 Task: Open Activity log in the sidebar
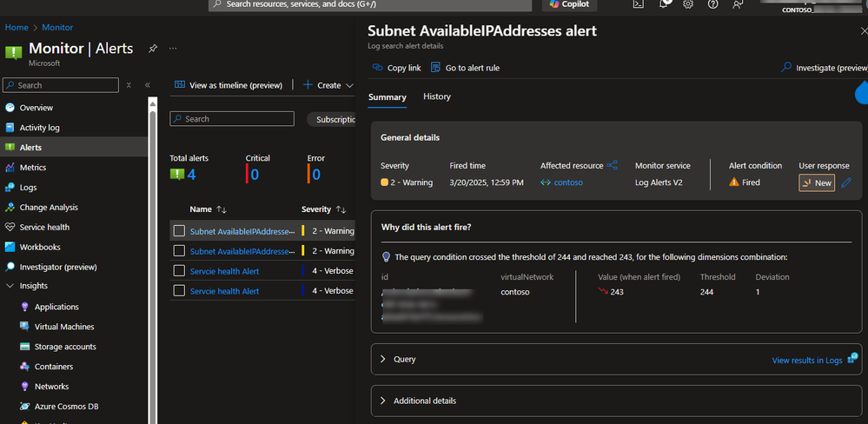[39, 128]
